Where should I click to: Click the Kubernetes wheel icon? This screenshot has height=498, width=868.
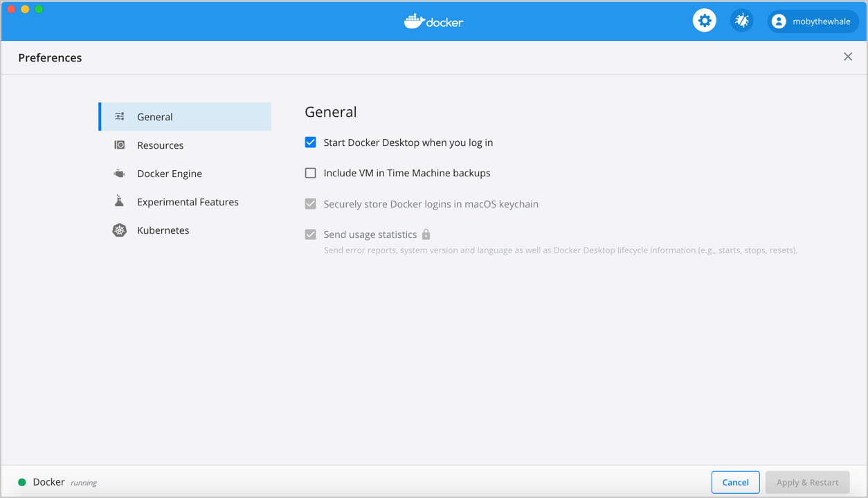click(120, 230)
